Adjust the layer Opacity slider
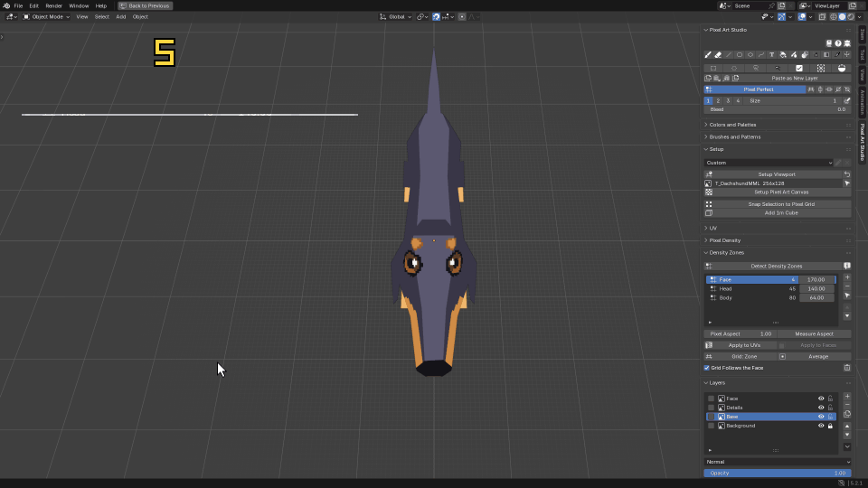Screen dimensions: 868x488 point(778,473)
